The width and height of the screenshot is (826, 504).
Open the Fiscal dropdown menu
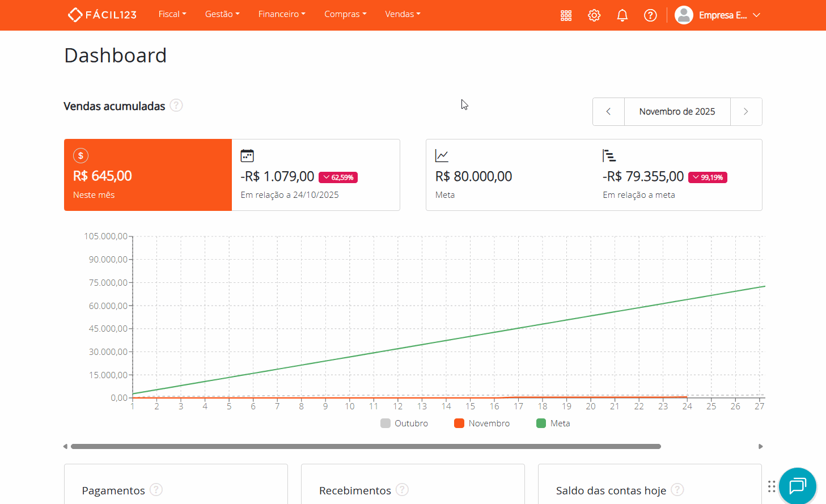172,14
